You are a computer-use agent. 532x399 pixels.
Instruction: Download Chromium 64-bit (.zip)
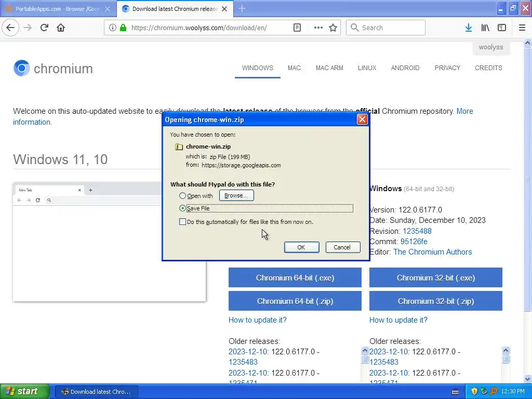(295, 301)
